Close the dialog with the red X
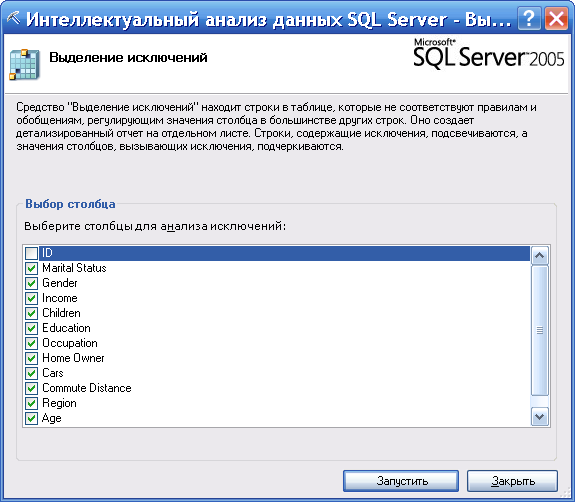Screen dimensions: 575x502 [x=556, y=18]
